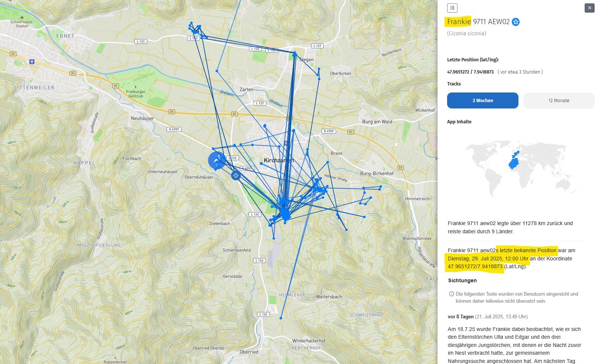
Task: Click the crosshair target marker near Oberneuhäuser
Action: pos(236,175)
